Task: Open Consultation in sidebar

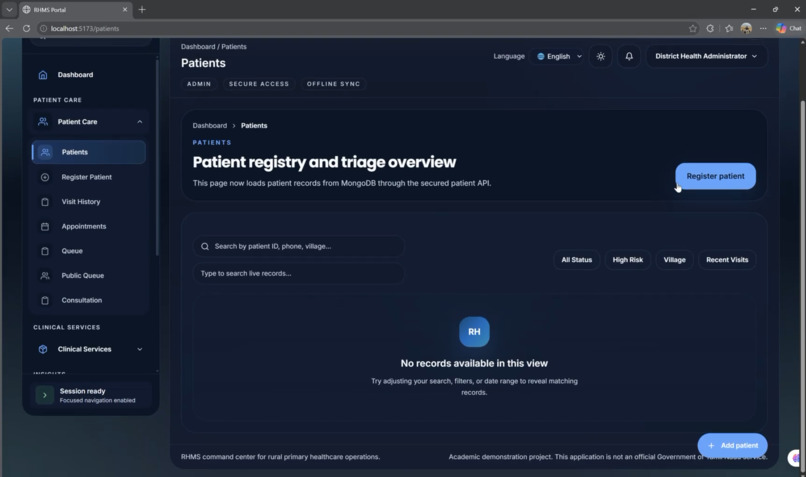Action: (x=88, y=301)
